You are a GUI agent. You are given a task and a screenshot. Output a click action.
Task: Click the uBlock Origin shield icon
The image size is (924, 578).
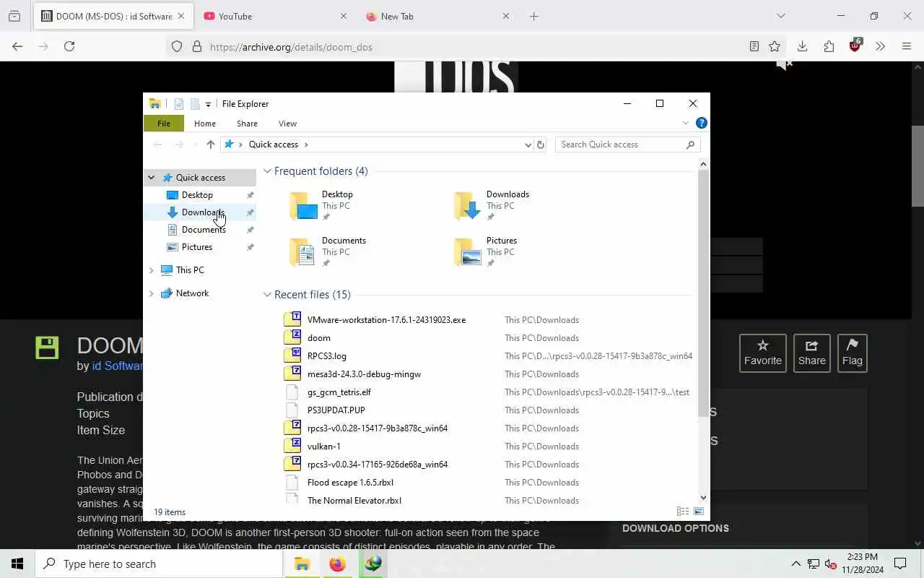click(x=855, y=46)
